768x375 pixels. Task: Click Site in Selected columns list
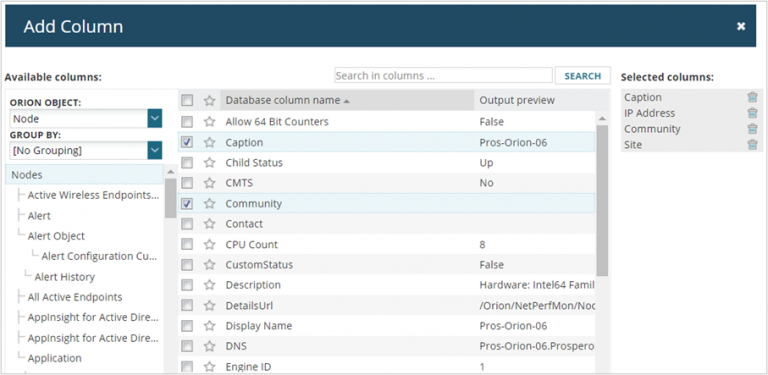(x=633, y=145)
